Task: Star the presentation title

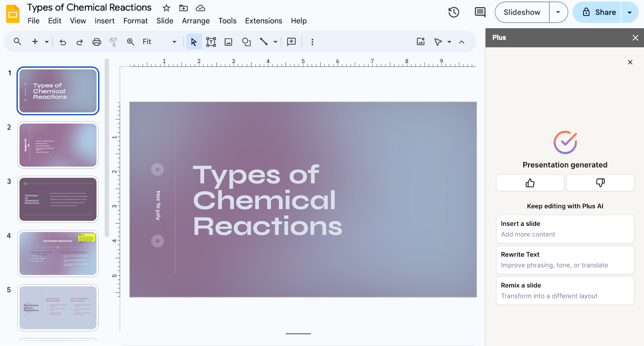Action: 166,8
